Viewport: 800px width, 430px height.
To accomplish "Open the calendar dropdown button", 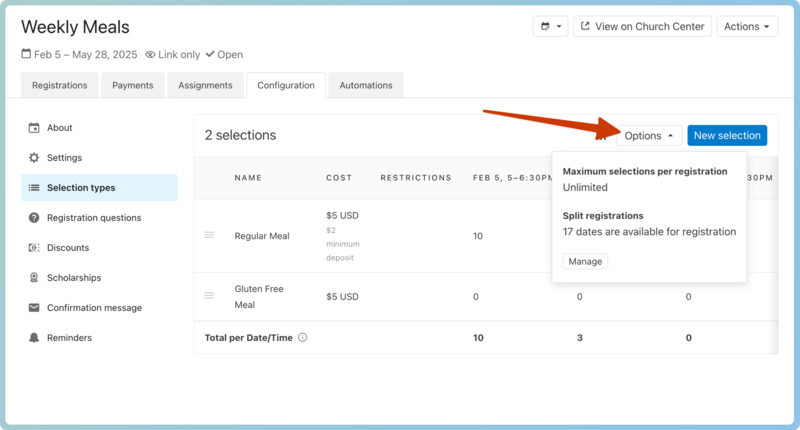I will tap(552, 27).
